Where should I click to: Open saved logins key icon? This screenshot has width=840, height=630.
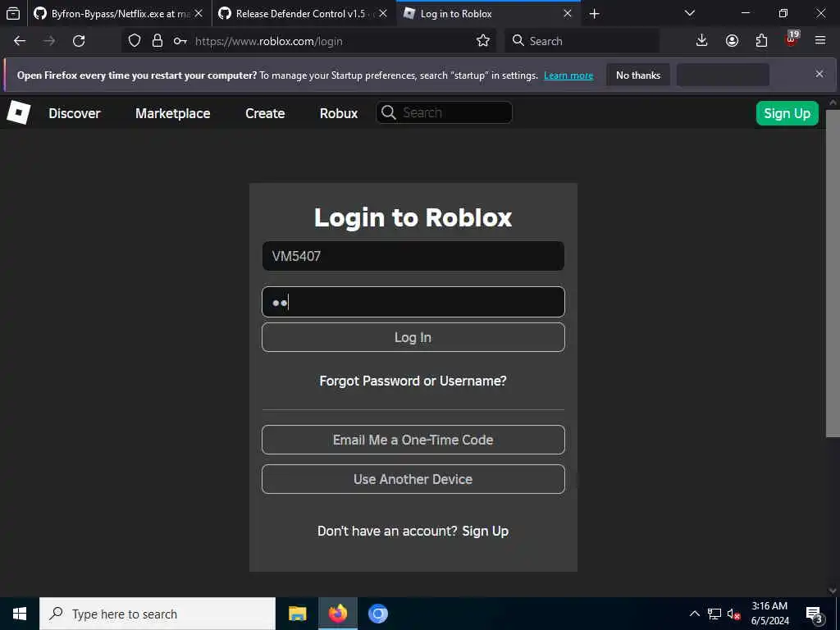click(x=180, y=41)
